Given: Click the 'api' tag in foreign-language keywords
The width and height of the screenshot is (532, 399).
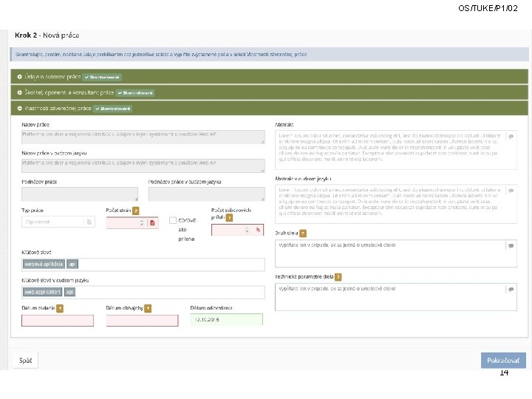Looking at the screenshot, I should tap(69, 292).
